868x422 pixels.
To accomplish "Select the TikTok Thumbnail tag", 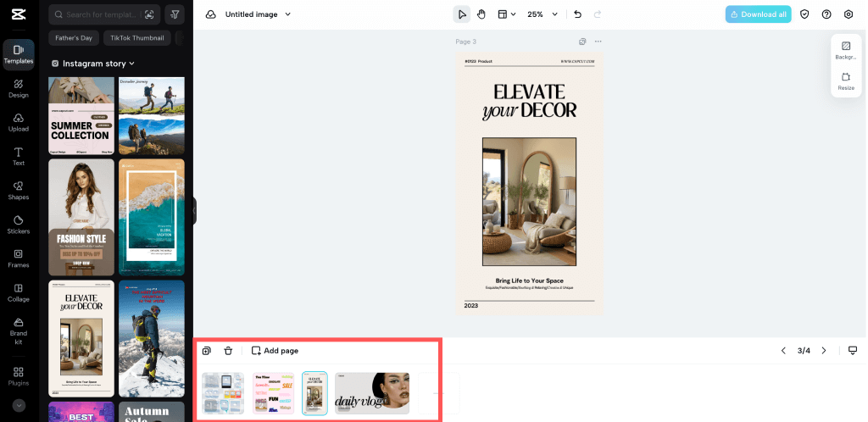I will [x=137, y=38].
